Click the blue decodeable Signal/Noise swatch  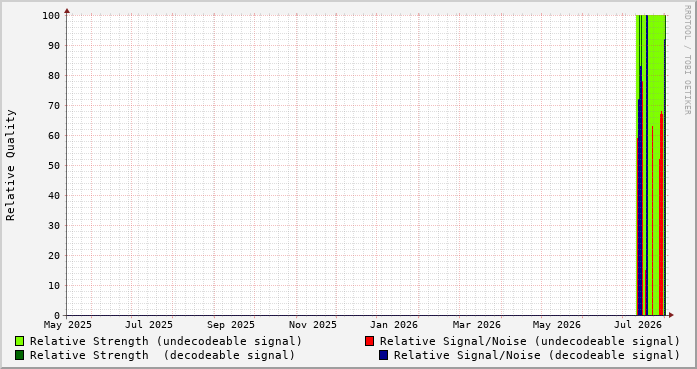(384, 355)
